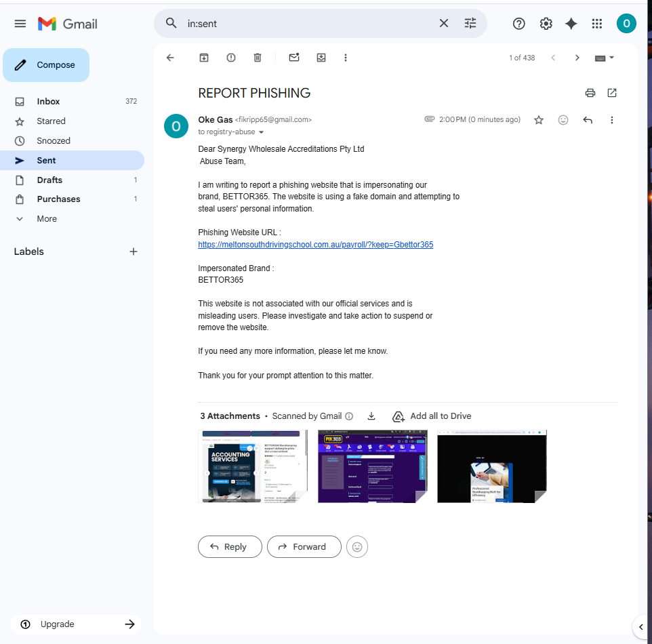The width and height of the screenshot is (652, 644).
Task: Show search options filter icon
Action: [470, 23]
